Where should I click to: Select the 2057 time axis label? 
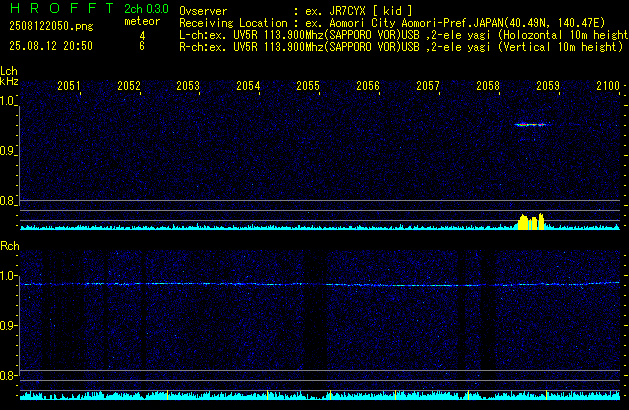click(428, 85)
